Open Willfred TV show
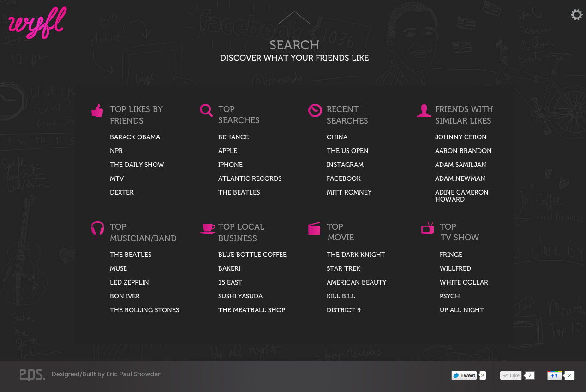This screenshot has width=586, height=392. click(x=455, y=268)
